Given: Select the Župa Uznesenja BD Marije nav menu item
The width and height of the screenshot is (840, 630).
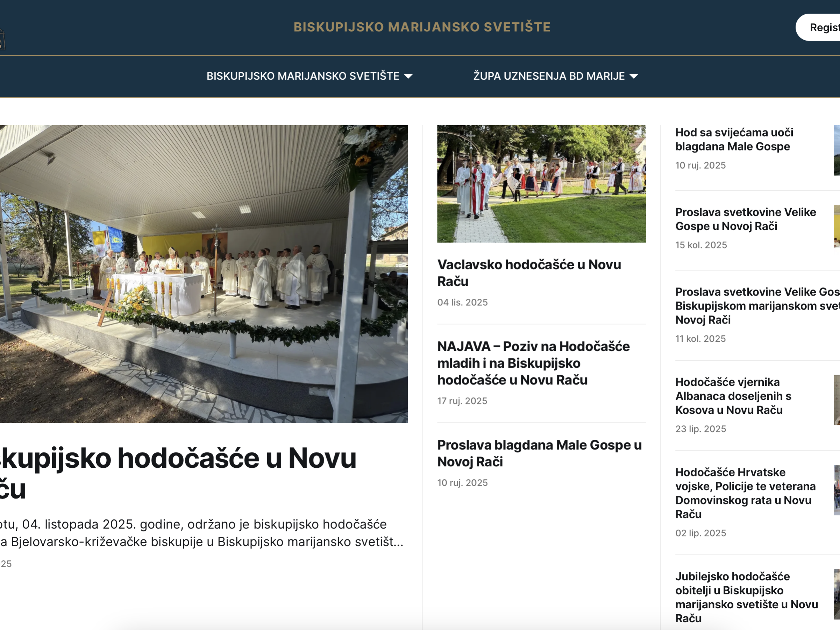Looking at the screenshot, I should (548, 76).
